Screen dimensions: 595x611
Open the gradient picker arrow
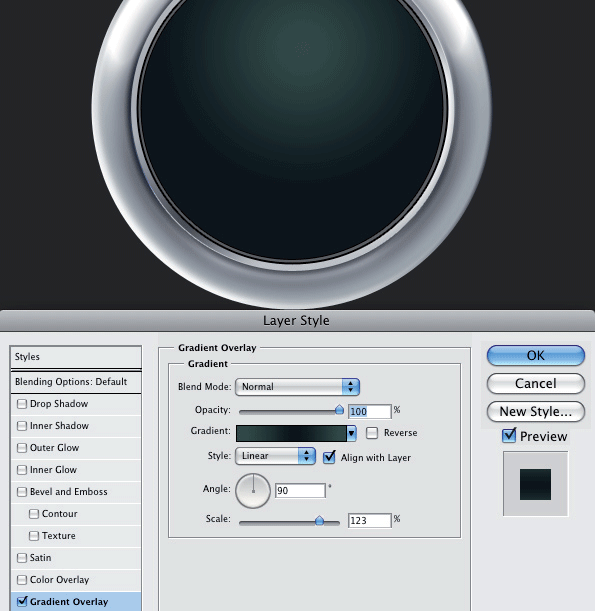pos(351,433)
